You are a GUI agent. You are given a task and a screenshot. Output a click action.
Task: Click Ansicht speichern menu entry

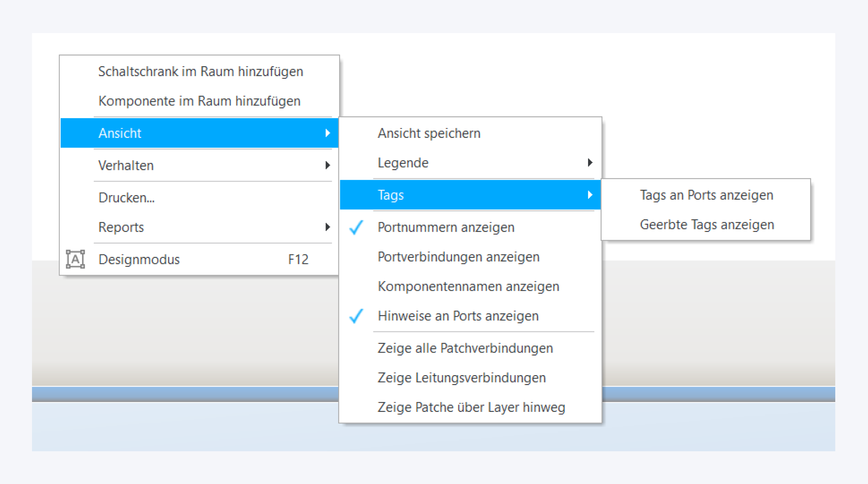(429, 133)
